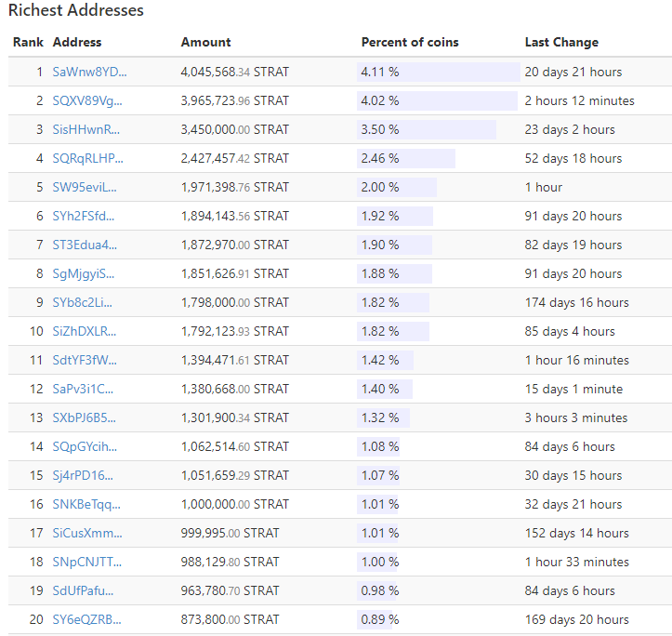Click the 1.42 % percent cell
Viewport: 672px width, 636px height.
coord(386,360)
